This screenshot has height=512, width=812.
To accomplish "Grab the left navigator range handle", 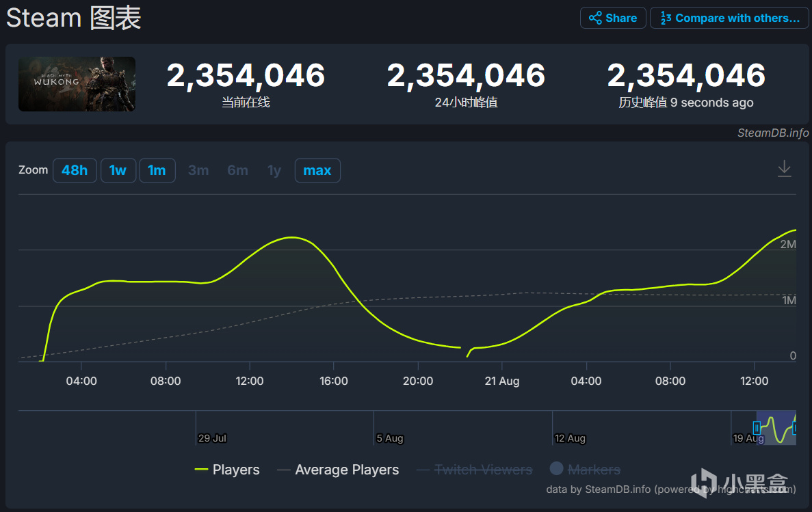I will point(757,428).
